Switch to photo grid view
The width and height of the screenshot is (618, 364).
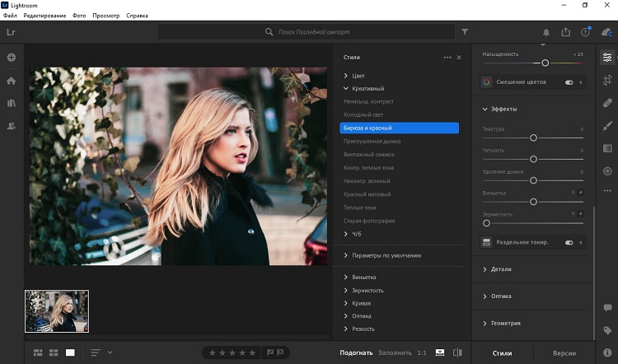[x=38, y=352]
